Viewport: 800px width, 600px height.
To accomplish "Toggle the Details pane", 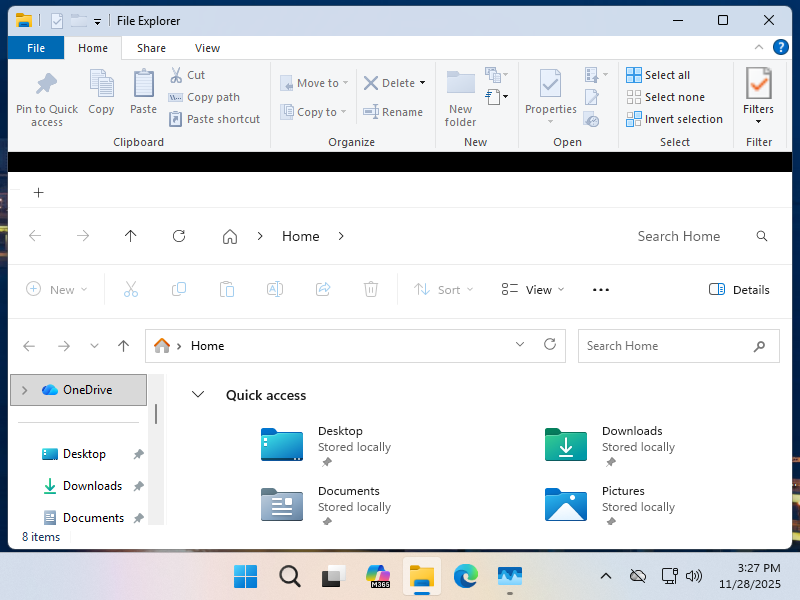I will (x=739, y=289).
